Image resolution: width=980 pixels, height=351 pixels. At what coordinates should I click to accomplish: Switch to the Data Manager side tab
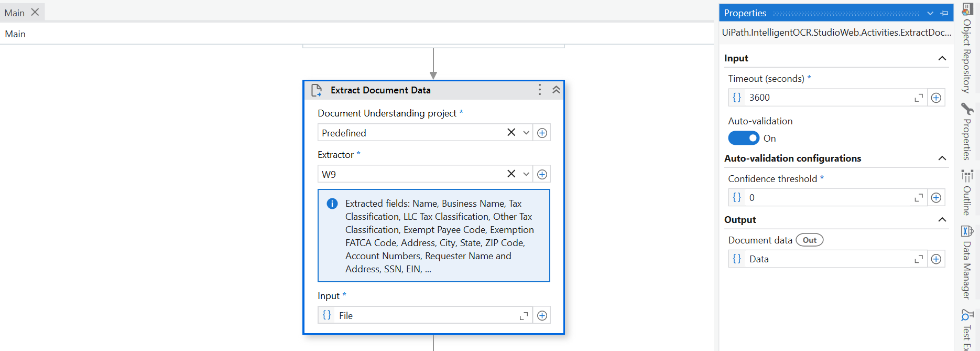point(967,262)
